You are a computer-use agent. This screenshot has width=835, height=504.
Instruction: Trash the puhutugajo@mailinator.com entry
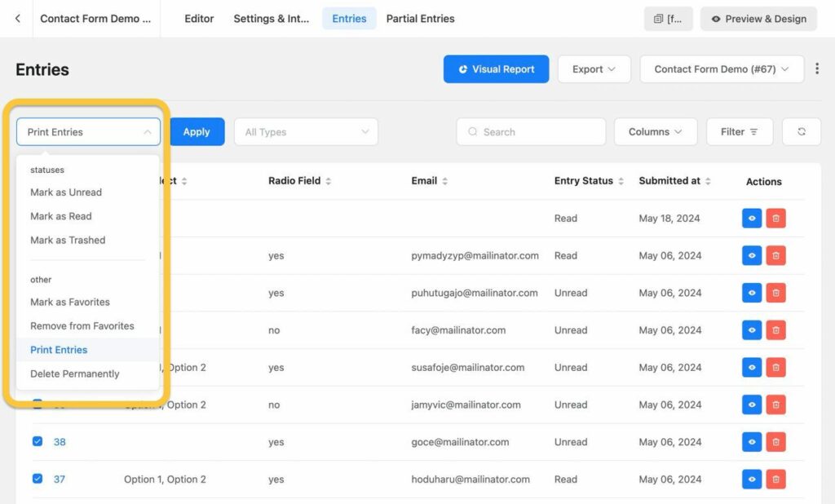(x=776, y=293)
